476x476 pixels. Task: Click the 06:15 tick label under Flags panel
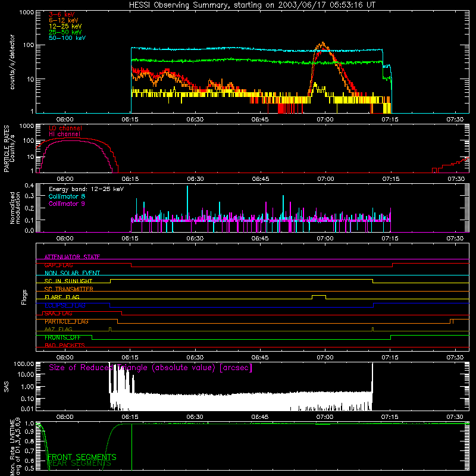(130, 358)
